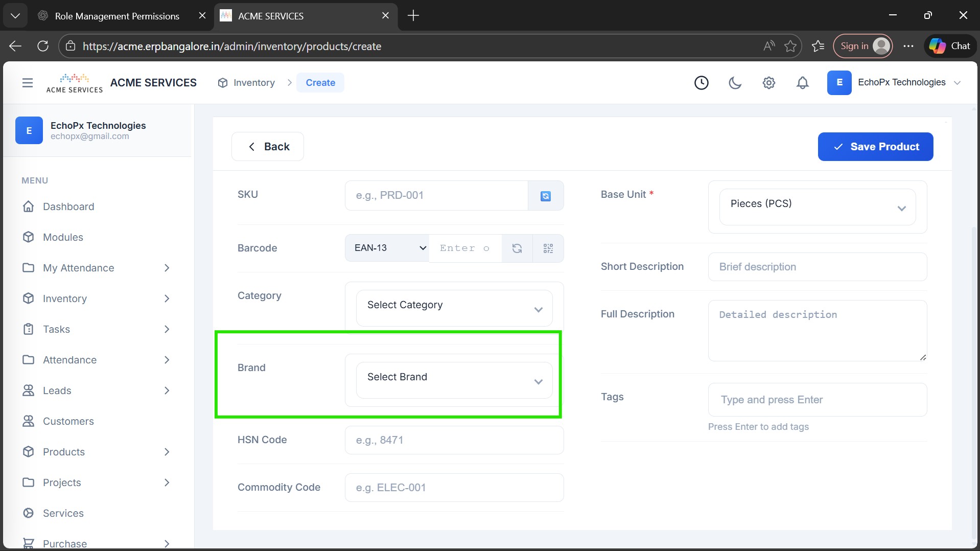
Task: Switch to Role Management Permissions tab
Action: coord(117,16)
